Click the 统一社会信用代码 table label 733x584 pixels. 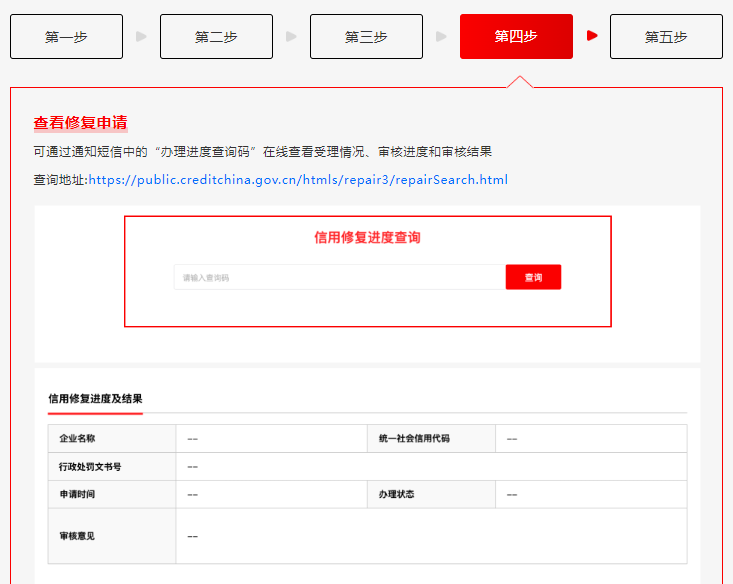click(x=414, y=438)
